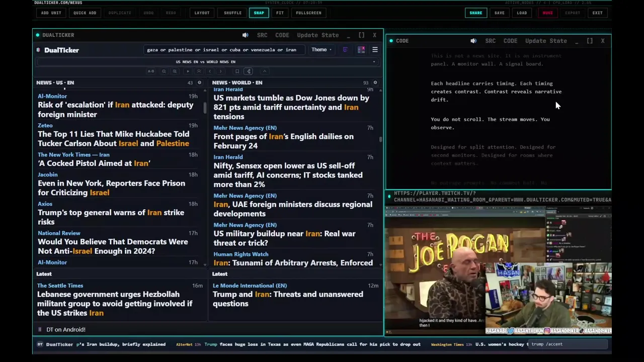The image size is (644, 362).
Task: Zoom out headlines with the minus magnifier
Action: pos(164,71)
